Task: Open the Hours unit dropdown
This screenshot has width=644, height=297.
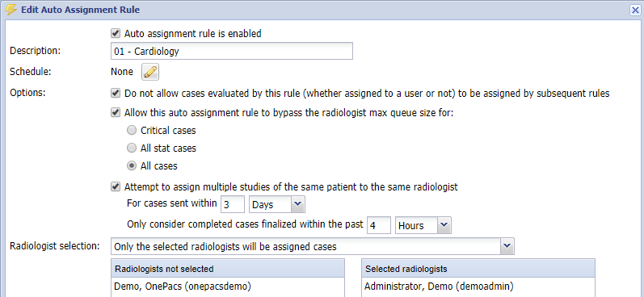Action: tap(423, 225)
